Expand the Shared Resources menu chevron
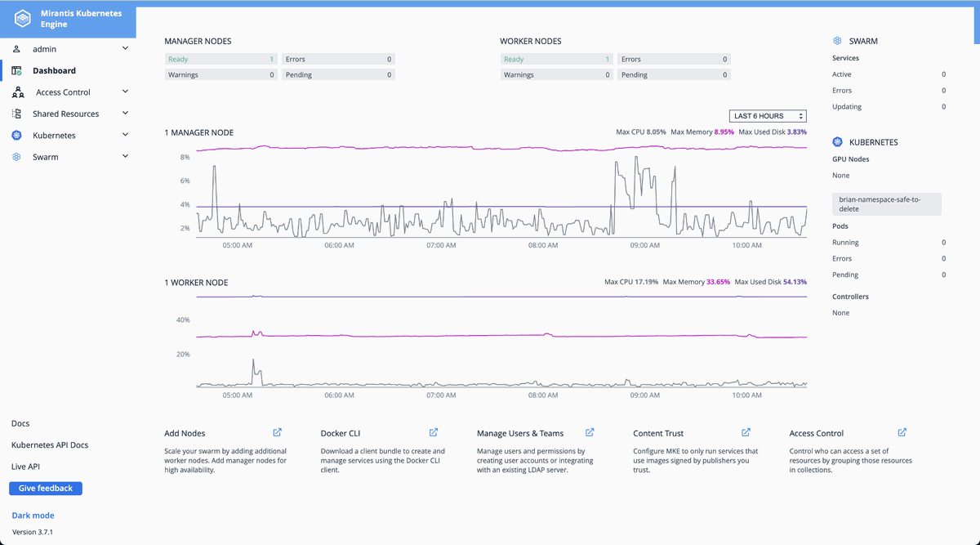This screenshot has height=545, width=980. tap(125, 113)
